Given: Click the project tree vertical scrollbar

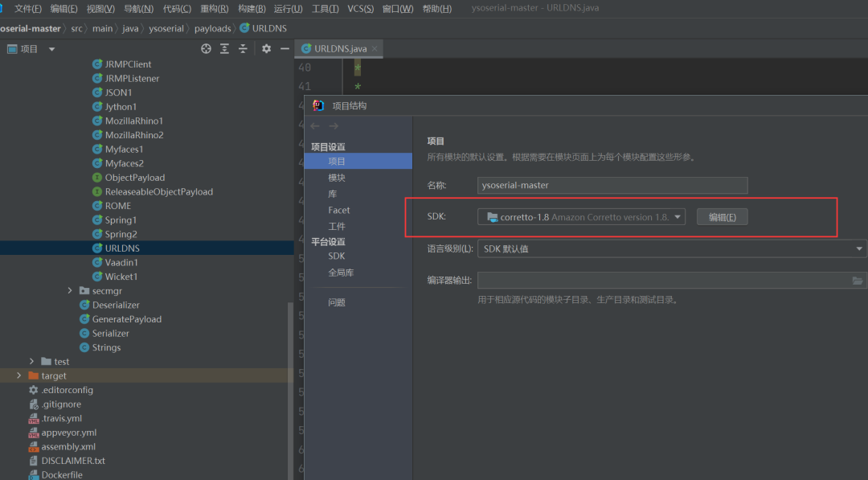Looking at the screenshot, I should (290, 390).
